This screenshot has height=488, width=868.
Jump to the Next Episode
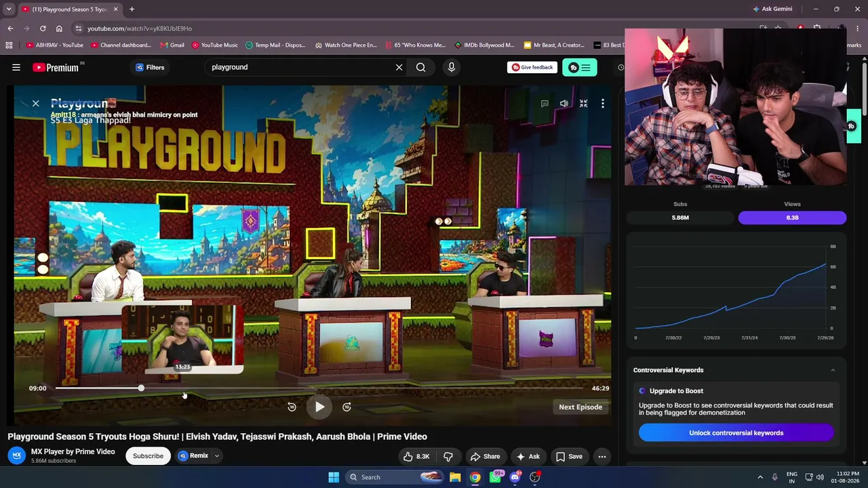pos(580,407)
